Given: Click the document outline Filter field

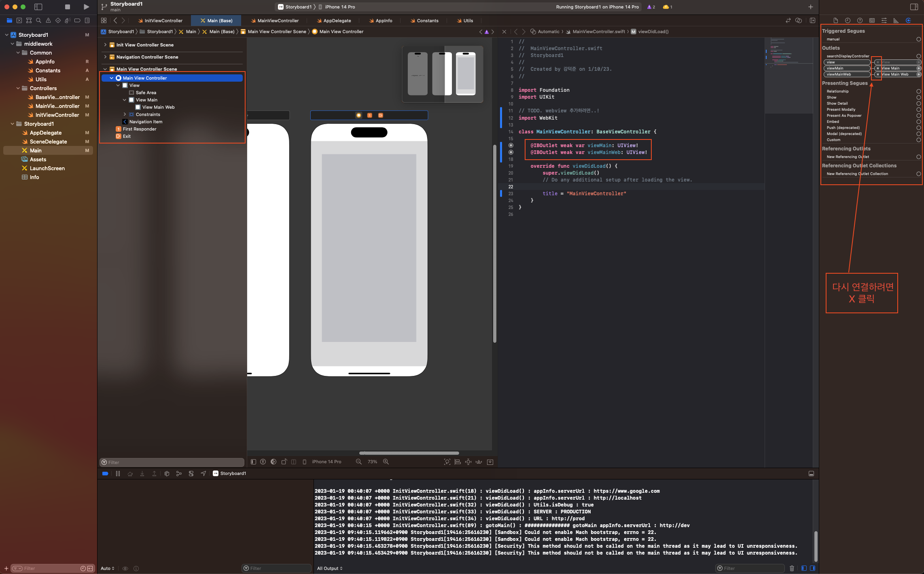Looking at the screenshot, I should pyautogui.click(x=172, y=462).
